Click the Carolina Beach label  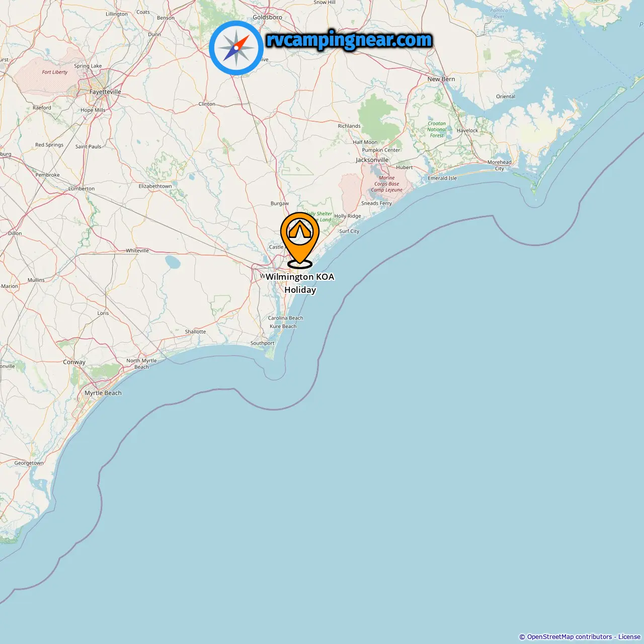pyautogui.click(x=286, y=318)
